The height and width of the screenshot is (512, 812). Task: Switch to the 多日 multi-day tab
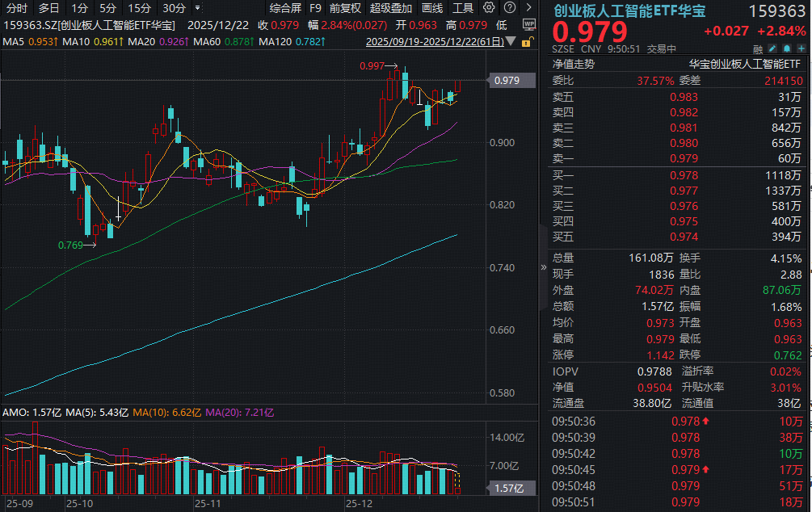click(48, 7)
